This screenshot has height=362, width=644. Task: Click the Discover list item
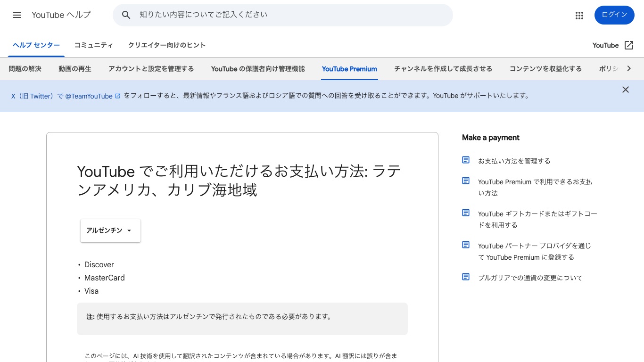99,264
